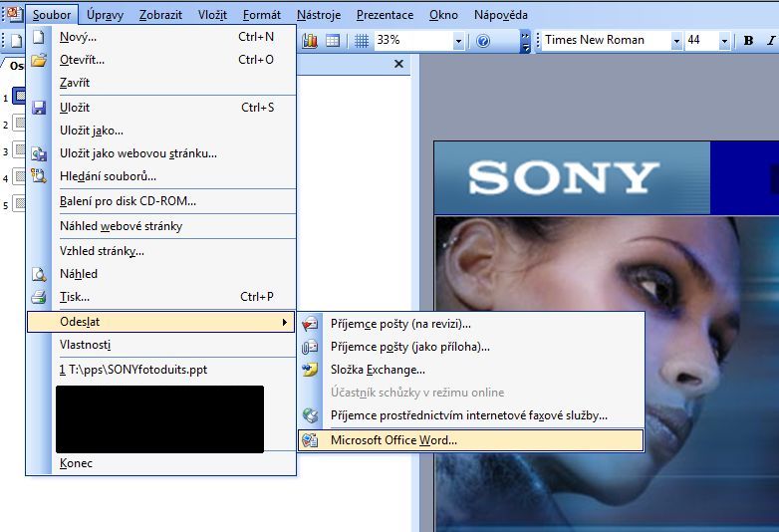
Task: Click the magnifier page icon beside Náhled
Action: 39,274
